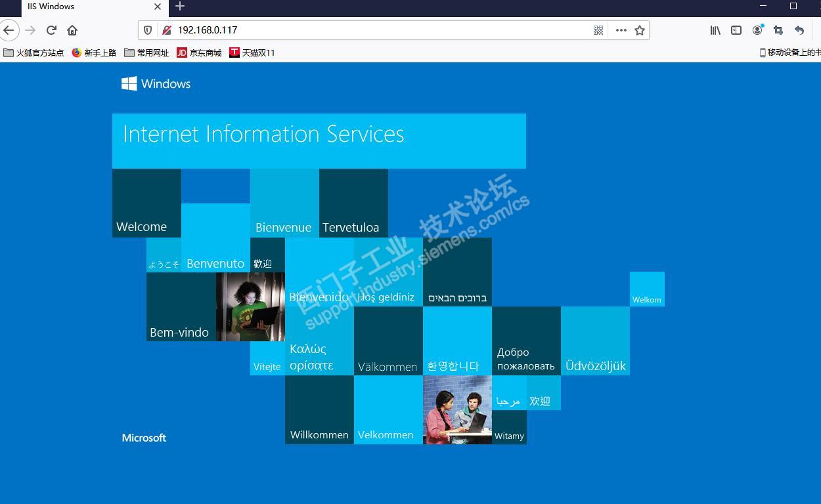This screenshot has width=821, height=504.
Task: Close the IIS Windows tab
Action: 158,7
